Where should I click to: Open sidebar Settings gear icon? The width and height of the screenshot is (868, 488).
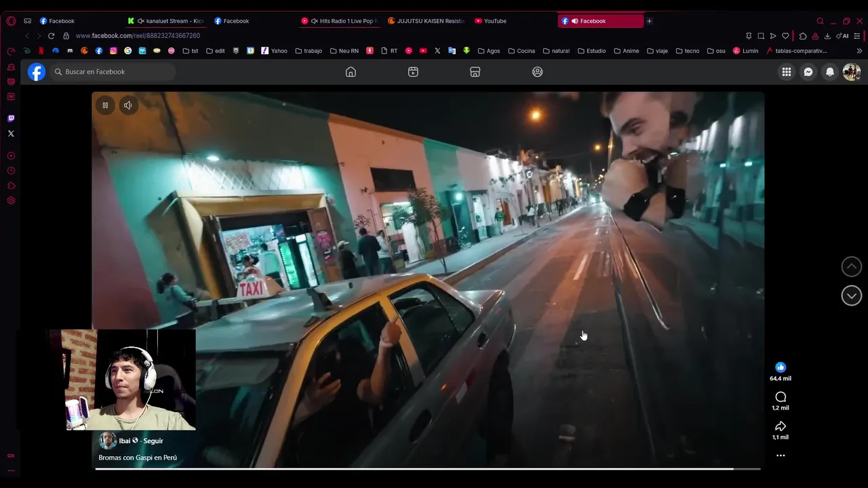pyautogui.click(x=11, y=201)
